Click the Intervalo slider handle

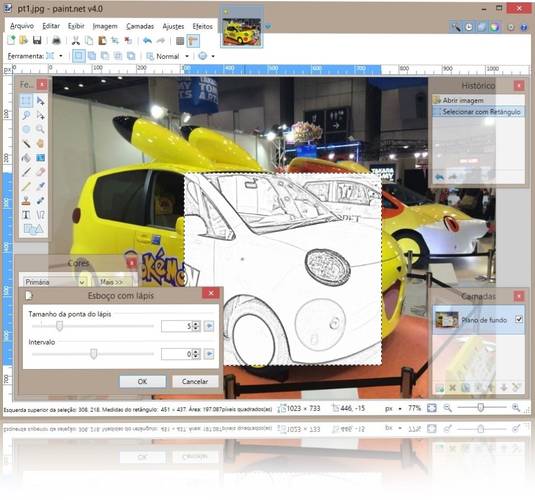point(93,354)
